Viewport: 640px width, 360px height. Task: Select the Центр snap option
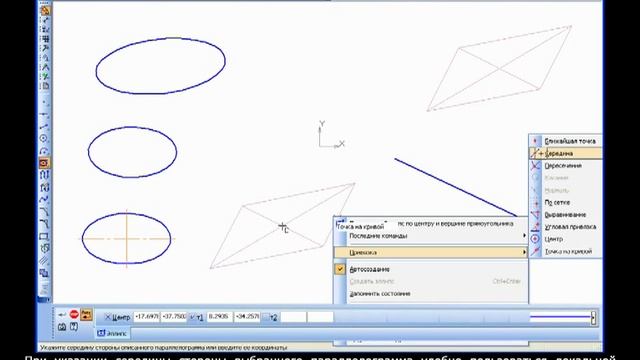[565, 239]
